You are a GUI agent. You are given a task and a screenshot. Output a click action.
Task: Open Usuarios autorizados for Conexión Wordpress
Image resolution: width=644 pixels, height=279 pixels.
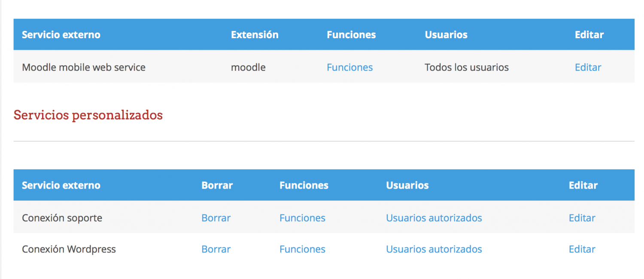pos(434,249)
